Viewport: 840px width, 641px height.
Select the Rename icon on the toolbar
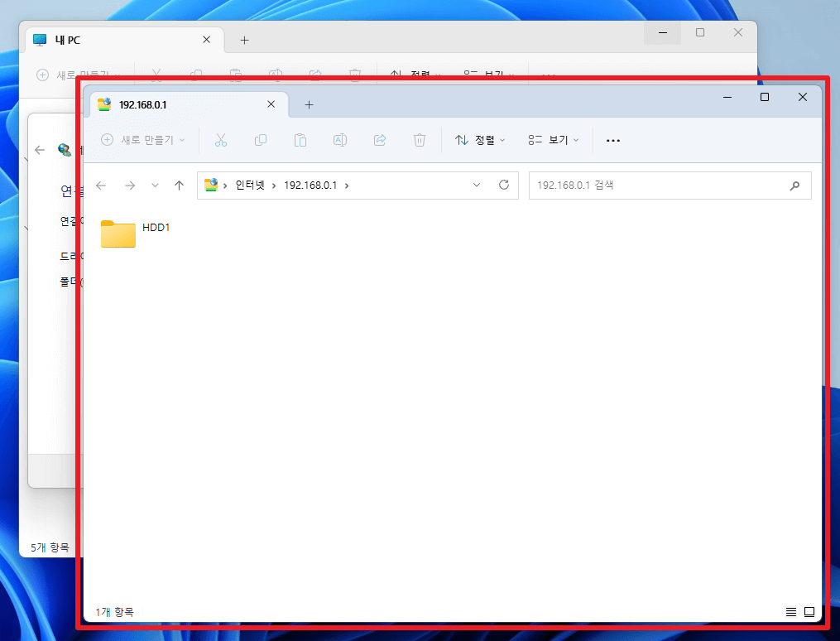[x=340, y=139]
